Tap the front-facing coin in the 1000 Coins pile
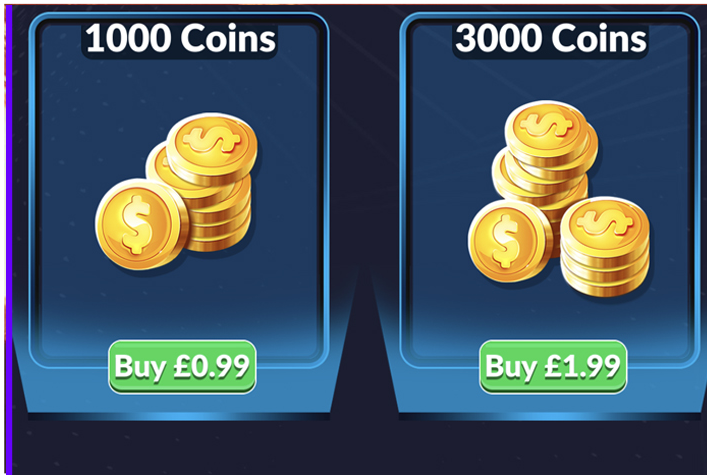 pyautogui.click(x=141, y=224)
